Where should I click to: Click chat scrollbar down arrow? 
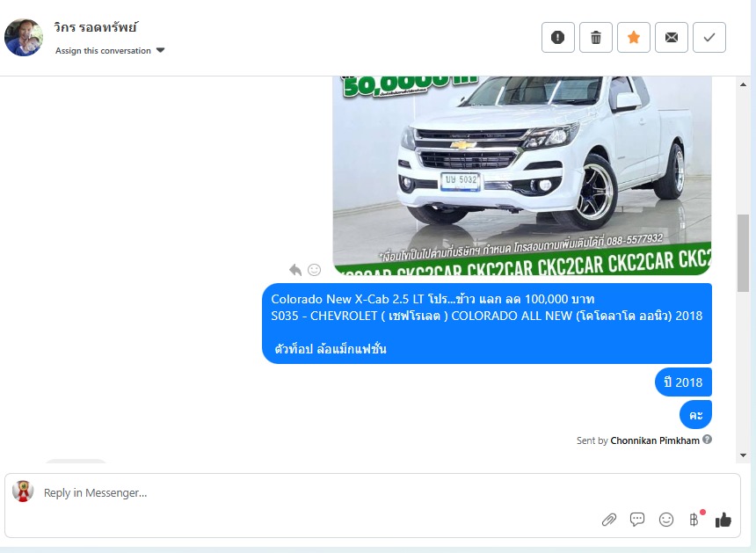(x=743, y=455)
